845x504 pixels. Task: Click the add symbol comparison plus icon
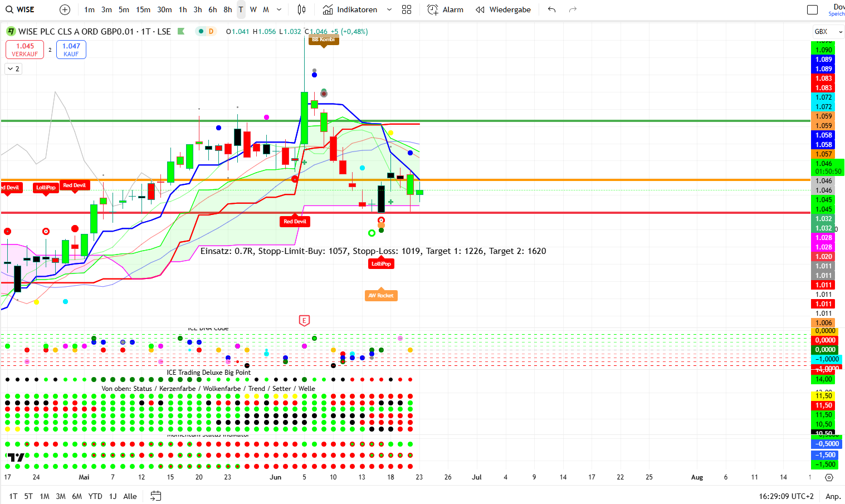pyautogui.click(x=65, y=9)
